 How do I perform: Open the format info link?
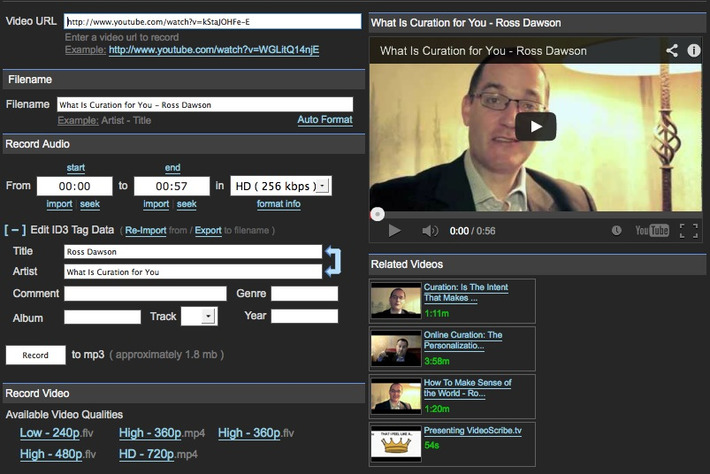[x=278, y=204]
